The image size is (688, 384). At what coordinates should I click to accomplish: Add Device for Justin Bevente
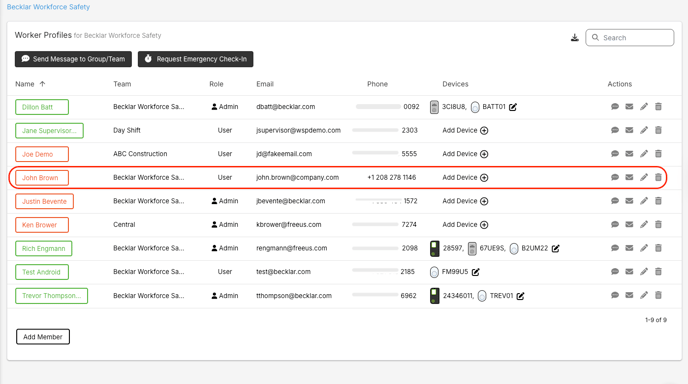[x=465, y=201]
